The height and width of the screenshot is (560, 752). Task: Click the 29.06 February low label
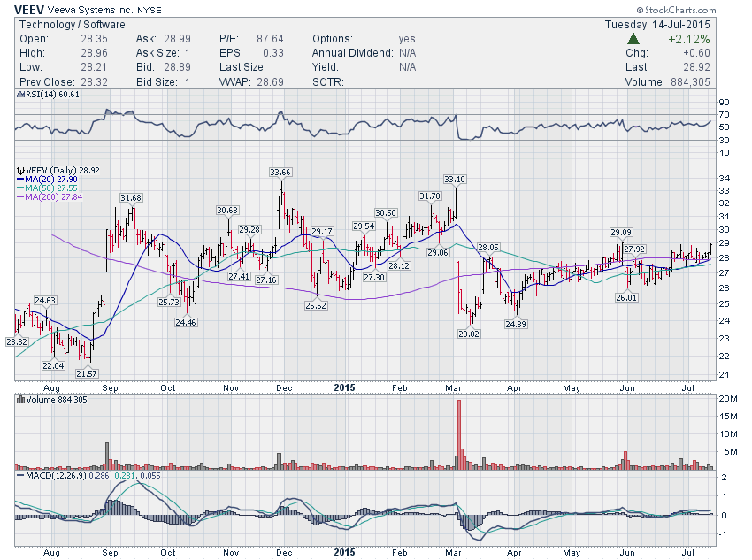[438, 252]
